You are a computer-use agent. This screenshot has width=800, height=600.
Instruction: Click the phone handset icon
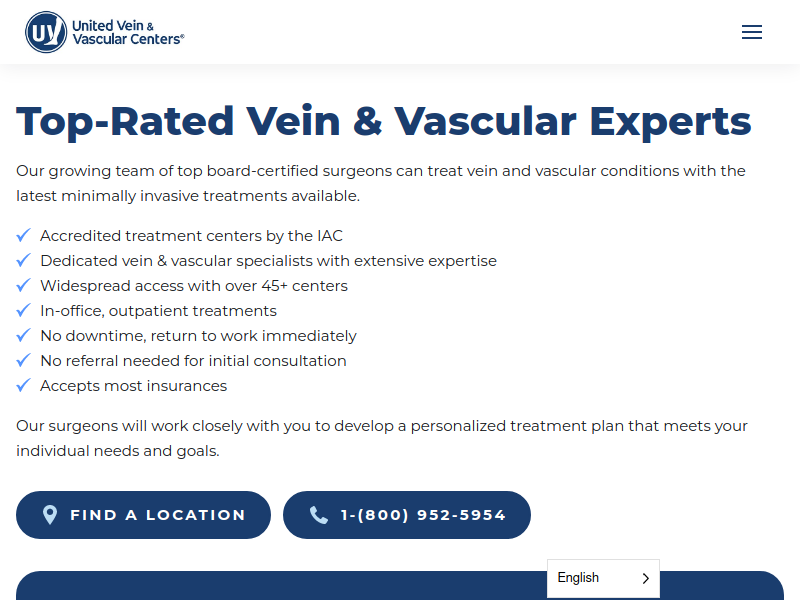click(x=319, y=515)
